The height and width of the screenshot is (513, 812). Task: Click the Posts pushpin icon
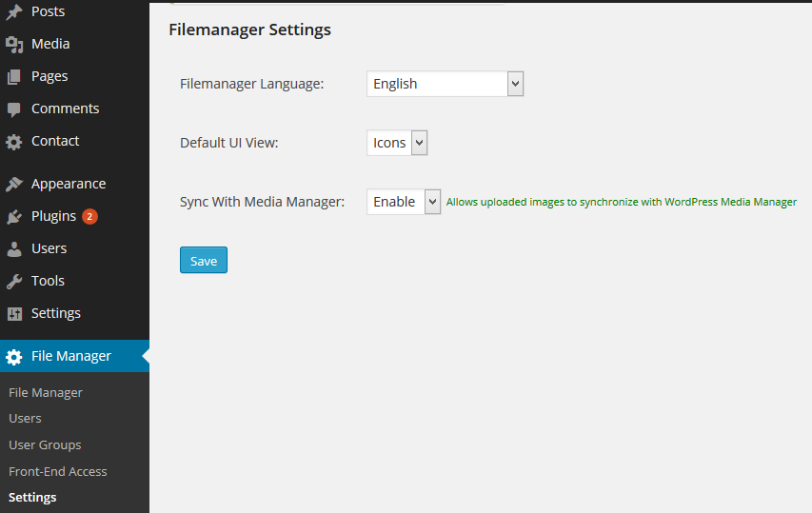14,11
